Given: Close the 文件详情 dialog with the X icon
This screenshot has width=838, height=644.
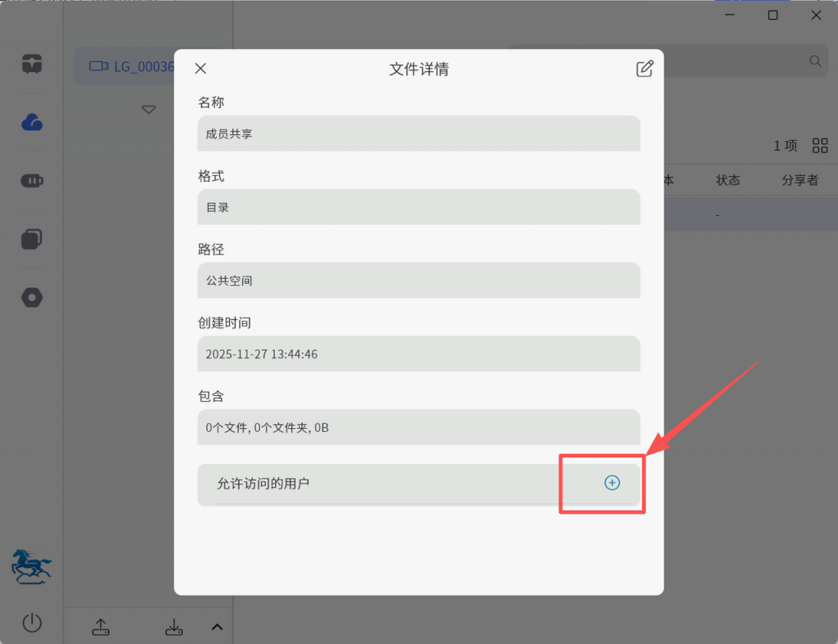Looking at the screenshot, I should [x=200, y=69].
